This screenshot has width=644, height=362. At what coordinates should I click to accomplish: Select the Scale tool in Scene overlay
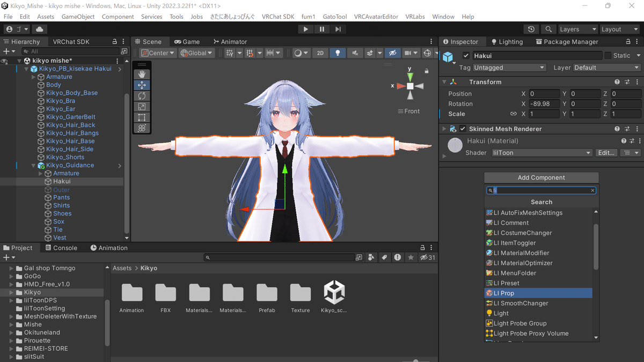tap(142, 106)
